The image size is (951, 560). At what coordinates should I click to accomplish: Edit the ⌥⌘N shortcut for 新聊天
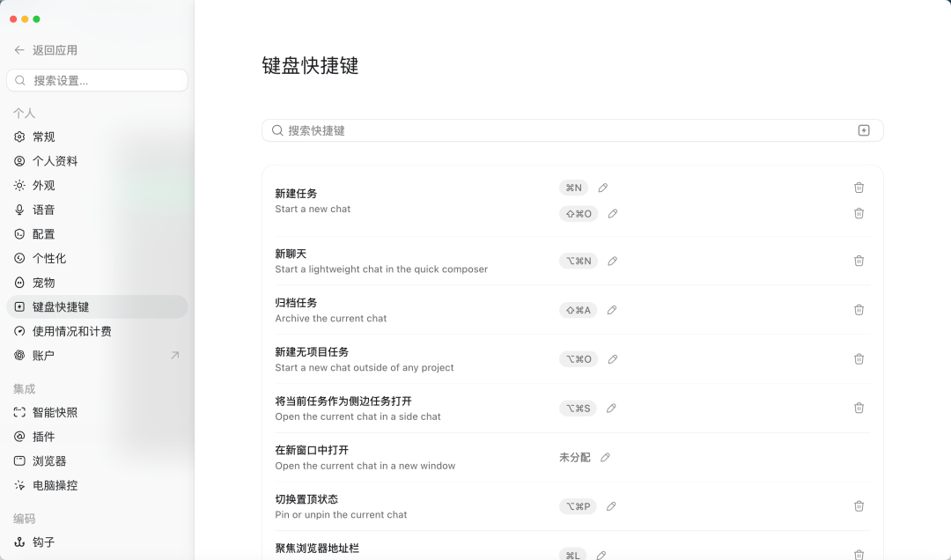pos(613,261)
